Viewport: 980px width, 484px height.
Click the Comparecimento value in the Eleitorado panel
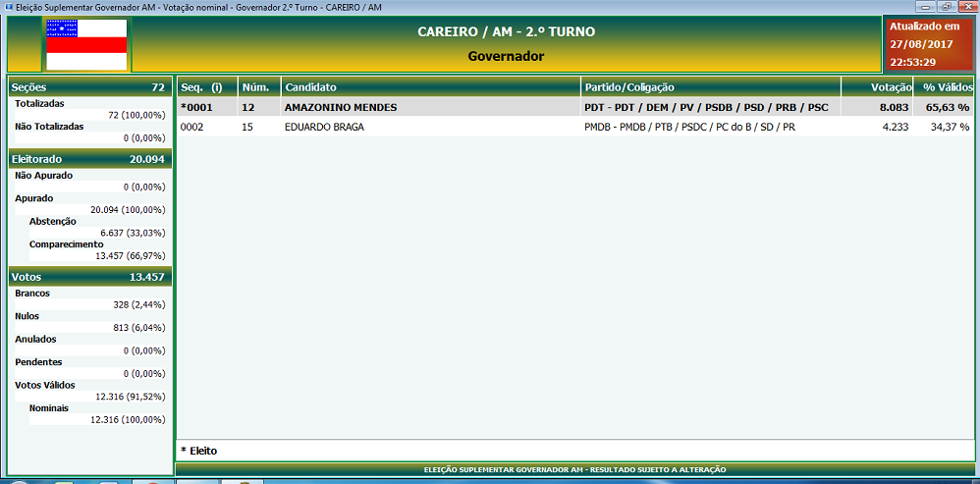[x=128, y=256]
